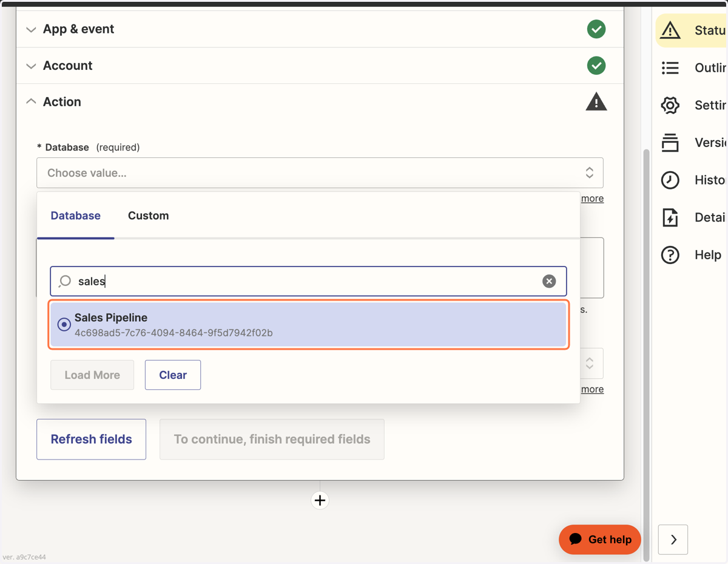Click the more link below the Clear button

point(592,389)
